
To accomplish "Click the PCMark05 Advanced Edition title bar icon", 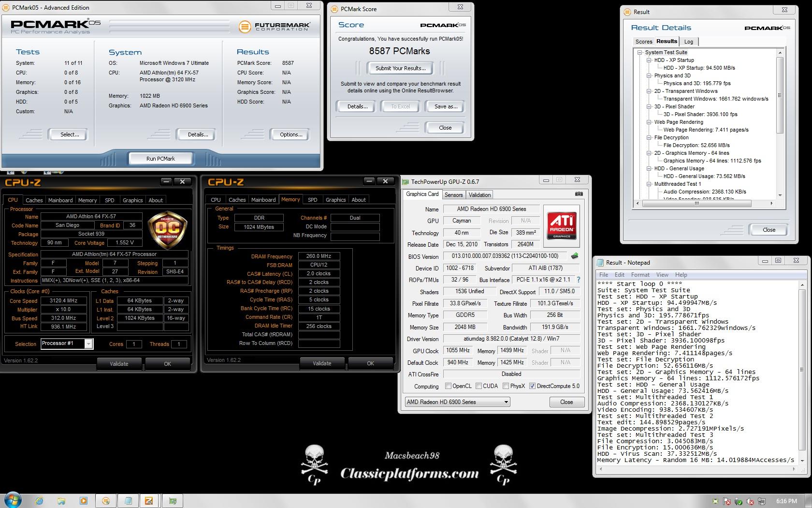I will [x=6, y=7].
